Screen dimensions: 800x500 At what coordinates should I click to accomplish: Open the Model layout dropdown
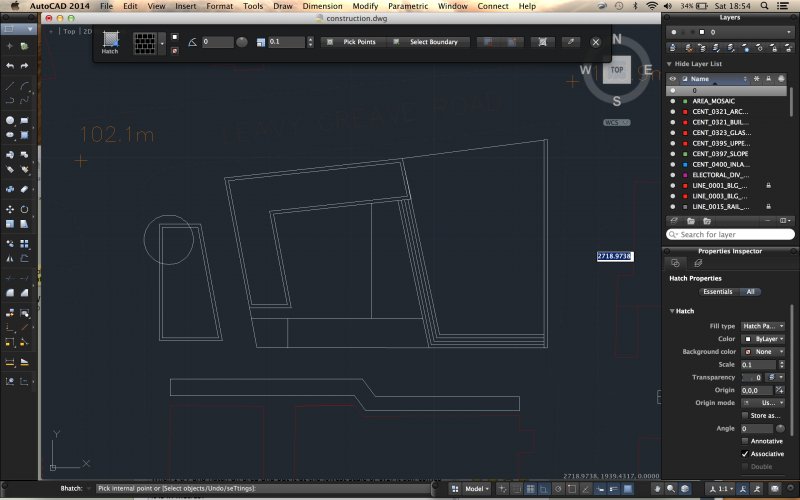tap(477, 488)
